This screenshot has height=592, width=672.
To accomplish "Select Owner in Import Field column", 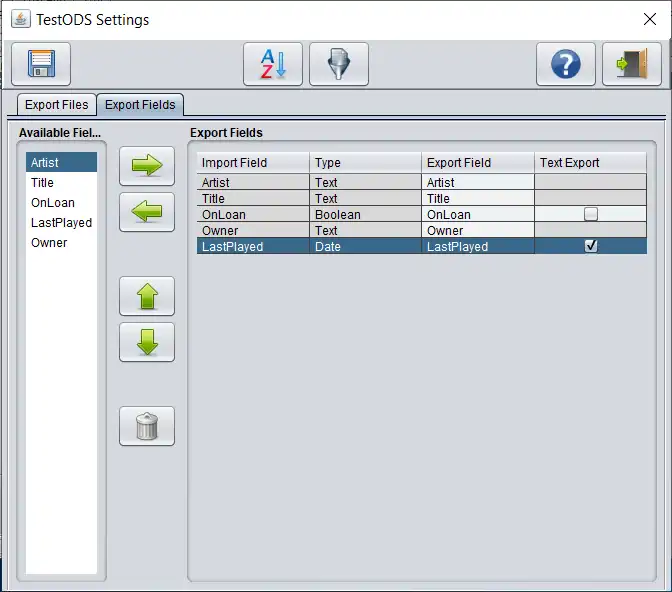I will pyautogui.click(x=253, y=230).
